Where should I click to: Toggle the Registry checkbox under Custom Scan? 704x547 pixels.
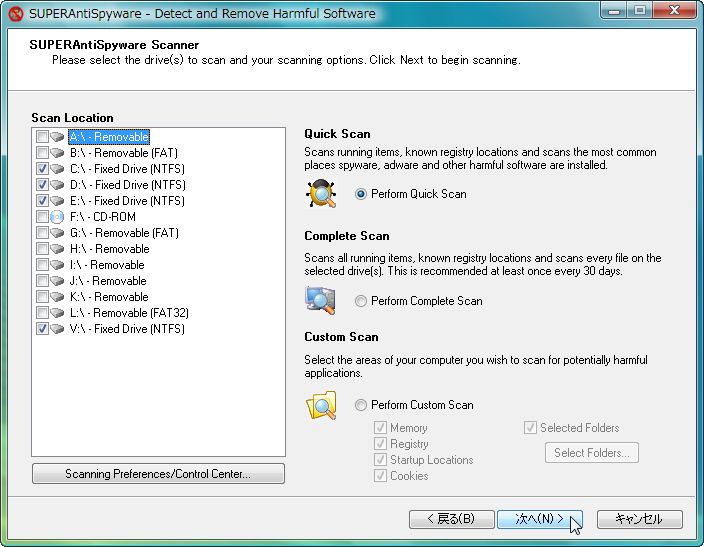(x=380, y=444)
